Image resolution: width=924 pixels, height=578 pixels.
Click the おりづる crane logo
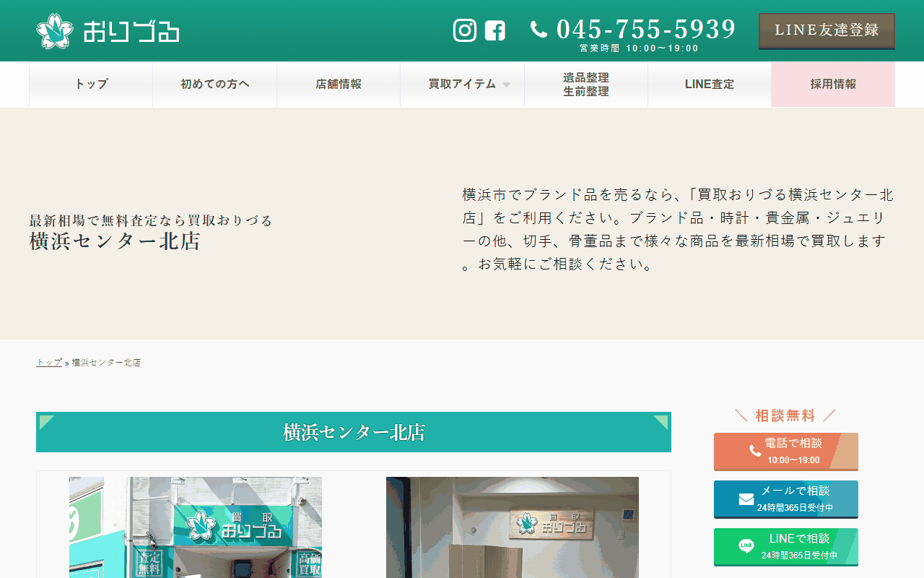pos(108,31)
